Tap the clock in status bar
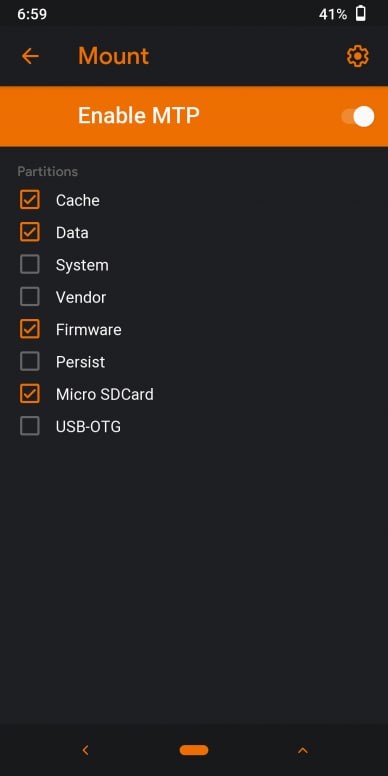The height and width of the screenshot is (776, 388). 32,14
